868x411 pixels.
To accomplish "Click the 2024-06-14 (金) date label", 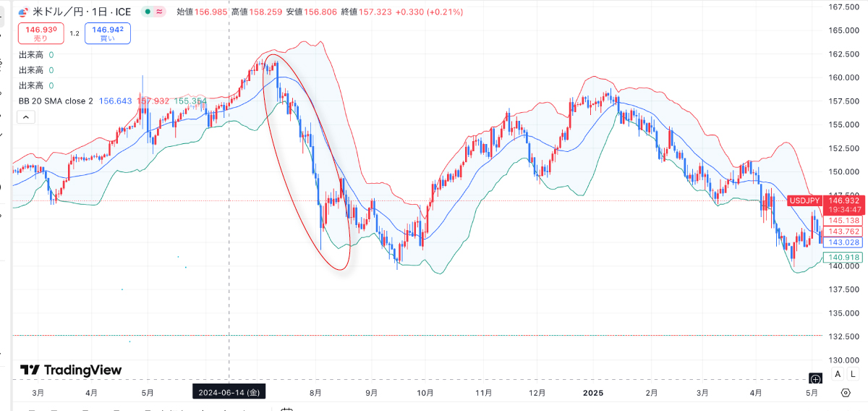I will pyautogui.click(x=229, y=392).
